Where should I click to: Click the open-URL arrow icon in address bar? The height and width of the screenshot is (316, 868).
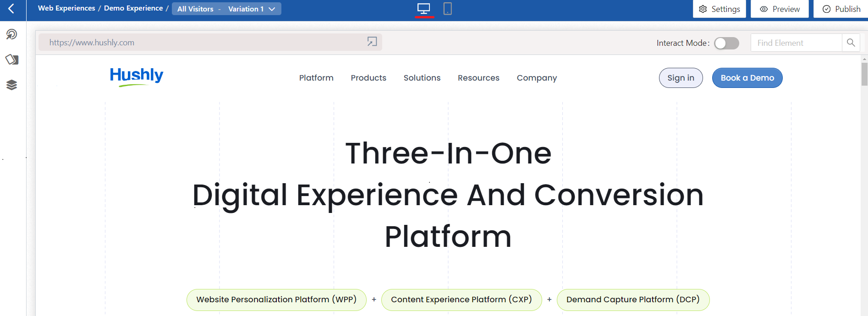372,42
